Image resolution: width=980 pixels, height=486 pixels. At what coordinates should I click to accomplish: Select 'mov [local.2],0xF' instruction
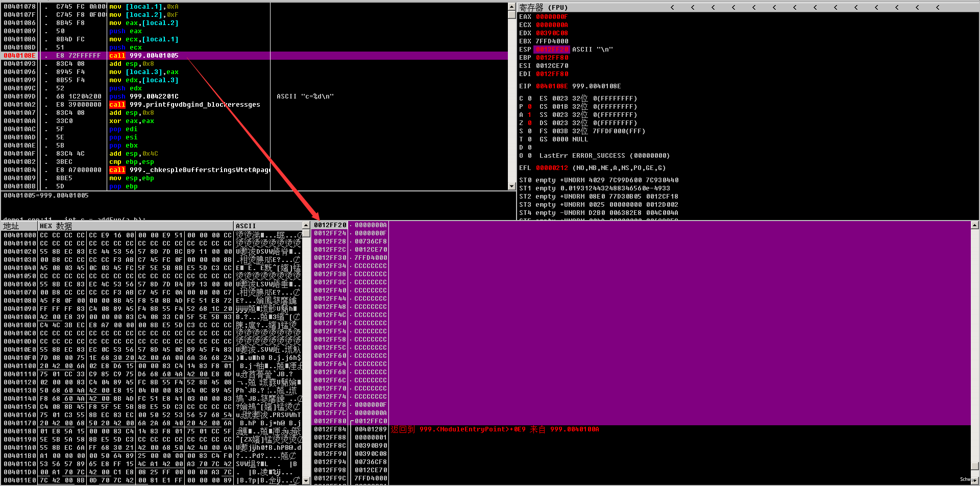tap(144, 15)
